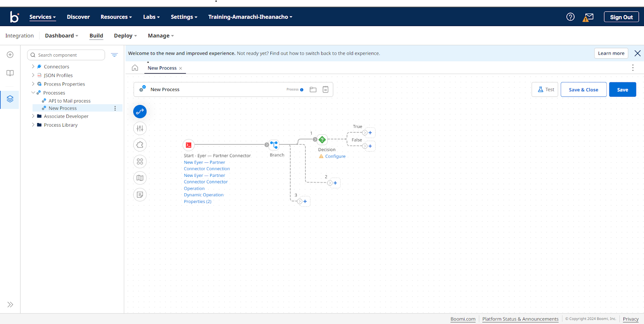
Task: Open the guide book icon in sidebar
Action: (x=10, y=73)
